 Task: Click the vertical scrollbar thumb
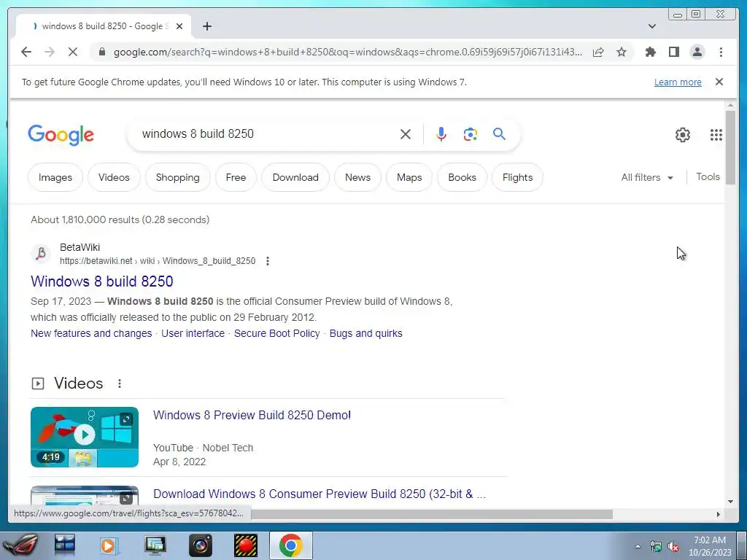tap(730, 147)
